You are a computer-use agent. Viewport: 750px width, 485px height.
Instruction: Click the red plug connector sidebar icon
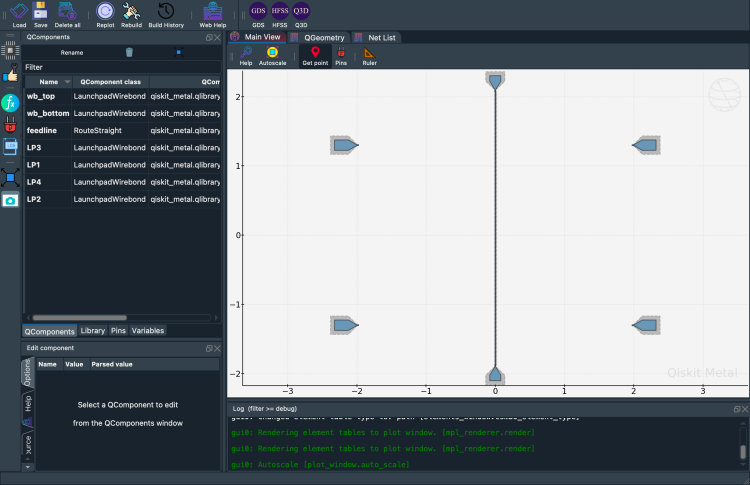pyautogui.click(x=10, y=125)
